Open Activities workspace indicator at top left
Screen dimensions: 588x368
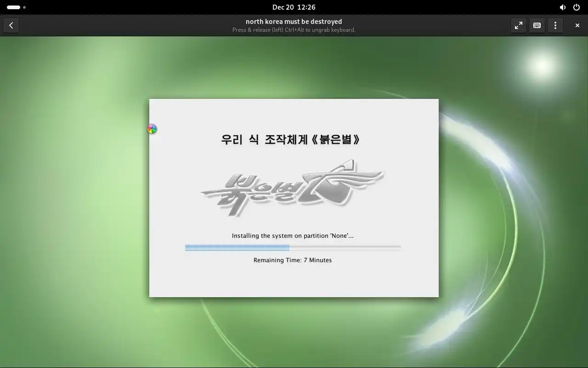click(x=16, y=7)
